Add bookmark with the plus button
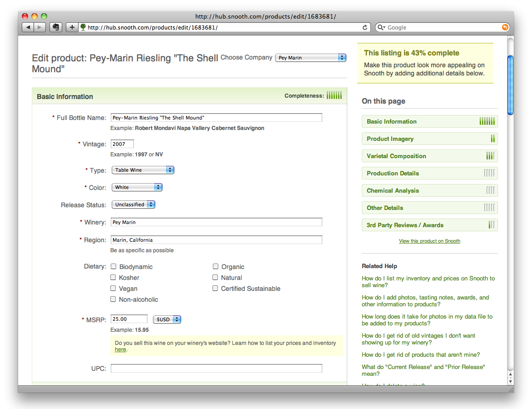Image resolution: width=532 pixels, height=409 pixels. (72, 28)
